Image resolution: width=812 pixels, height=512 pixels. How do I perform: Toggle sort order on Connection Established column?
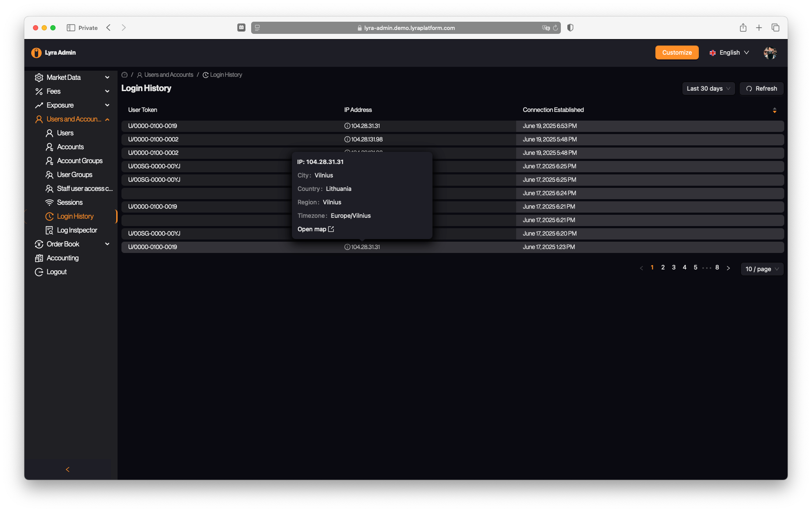pyautogui.click(x=774, y=110)
